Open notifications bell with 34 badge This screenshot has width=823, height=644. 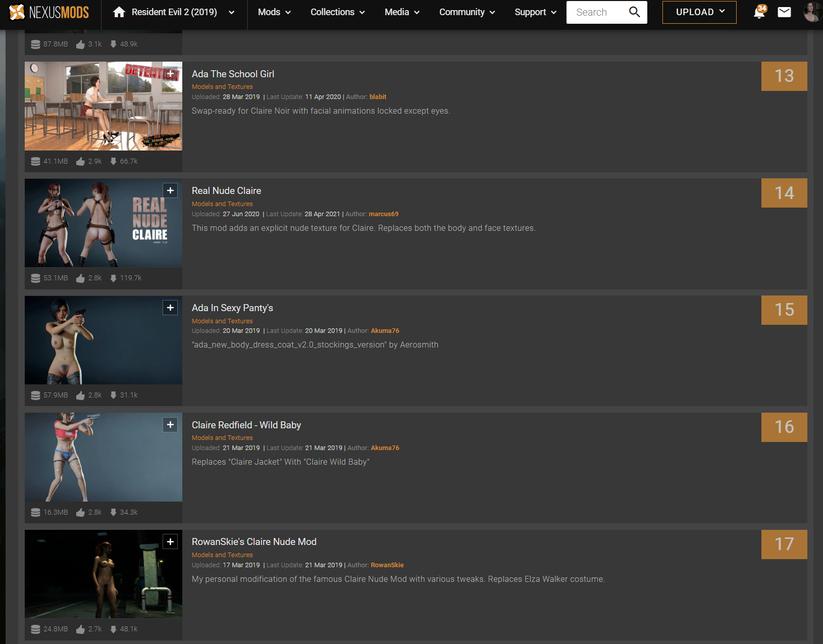pyautogui.click(x=759, y=12)
